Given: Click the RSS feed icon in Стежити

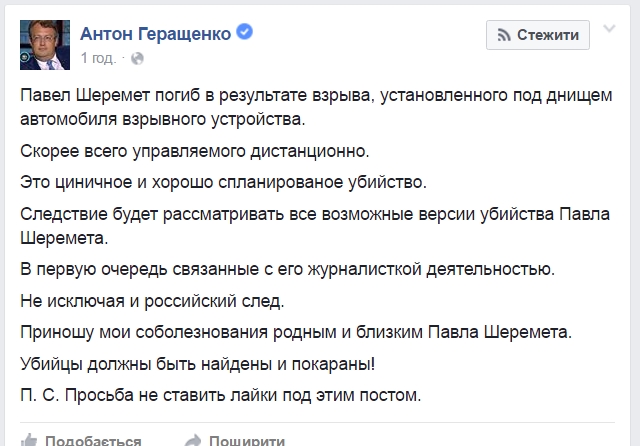Looking at the screenshot, I should click(x=504, y=35).
